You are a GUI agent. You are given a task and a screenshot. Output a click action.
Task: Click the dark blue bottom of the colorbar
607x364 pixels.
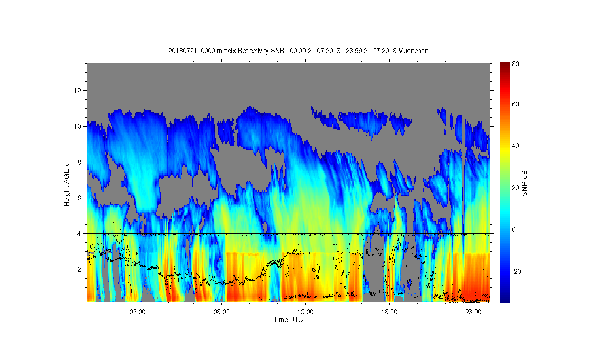point(505,298)
